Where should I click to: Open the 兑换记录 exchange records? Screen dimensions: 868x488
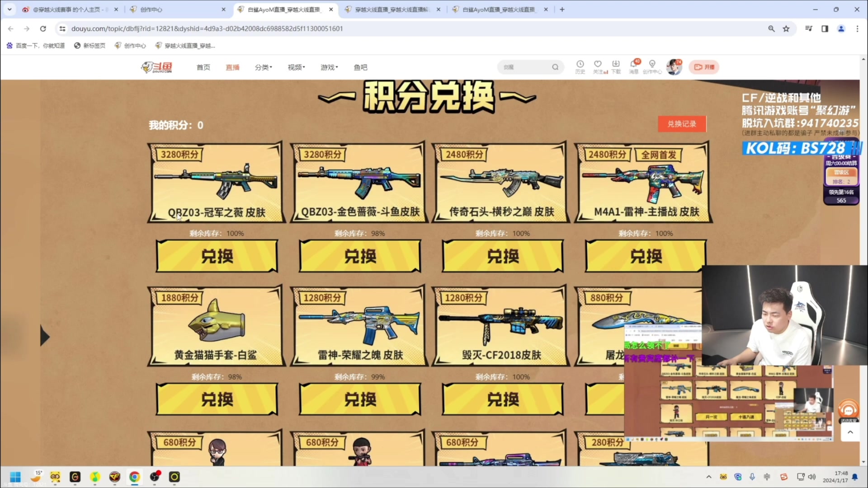682,124
